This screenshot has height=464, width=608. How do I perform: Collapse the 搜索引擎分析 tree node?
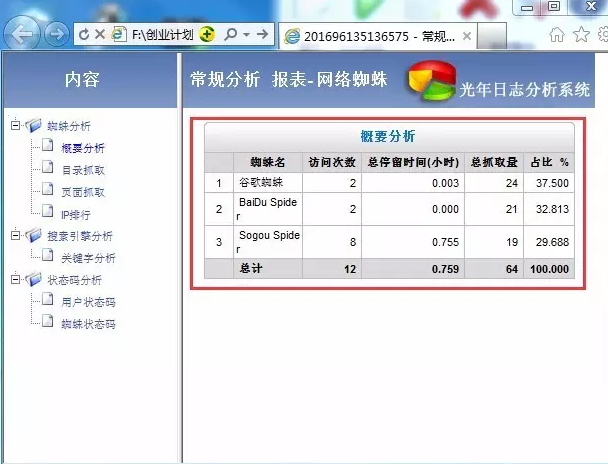pyautogui.click(x=16, y=235)
